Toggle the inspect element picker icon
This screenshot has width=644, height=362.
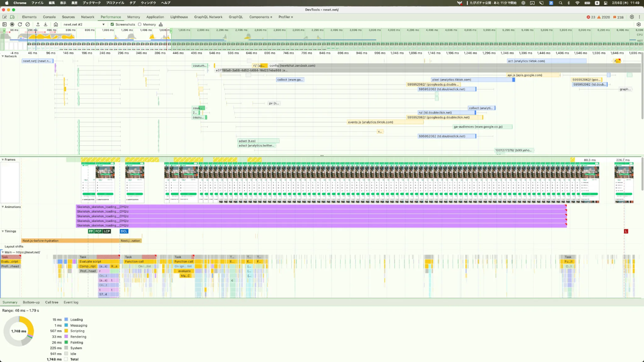(x=5, y=17)
